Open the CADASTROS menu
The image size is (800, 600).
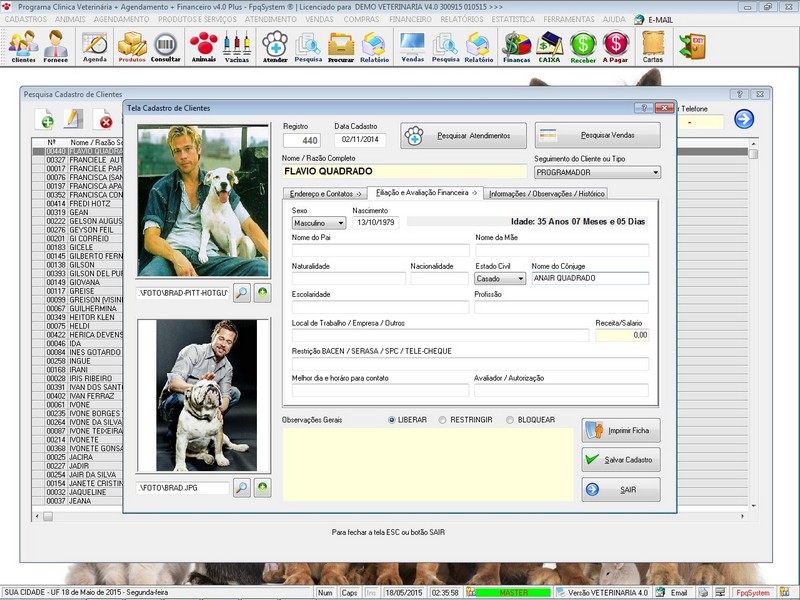26,19
